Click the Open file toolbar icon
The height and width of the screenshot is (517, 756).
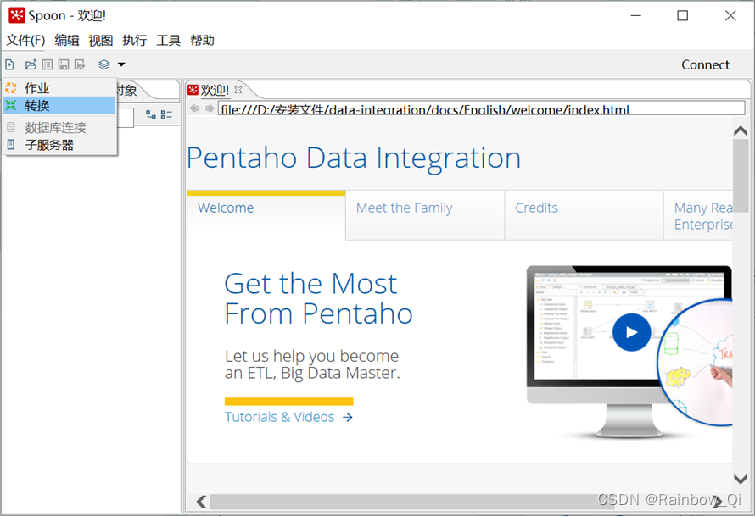pyautogui.click(x=31, y=64)
